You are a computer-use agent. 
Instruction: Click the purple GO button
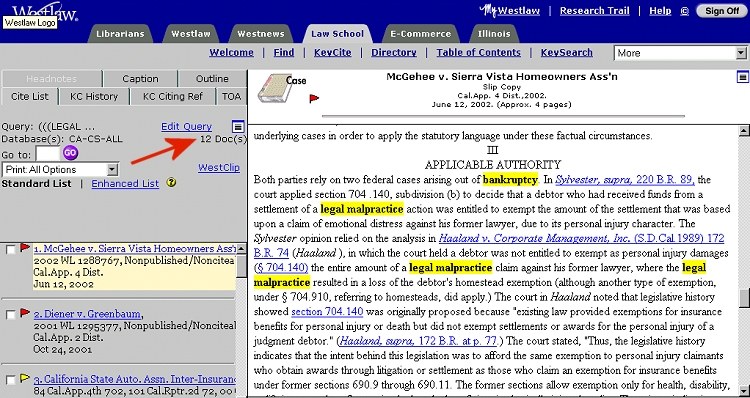pos(70,153)
